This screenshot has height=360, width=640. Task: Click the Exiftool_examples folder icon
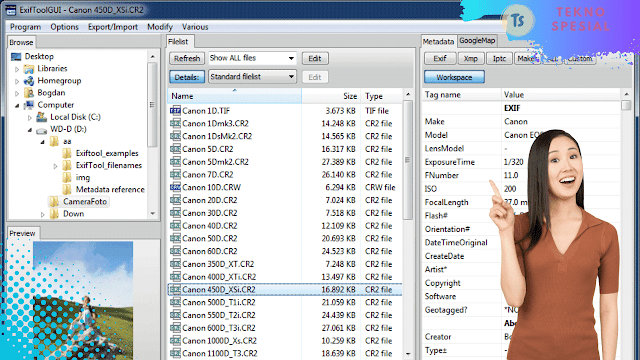tap(67, 153)
